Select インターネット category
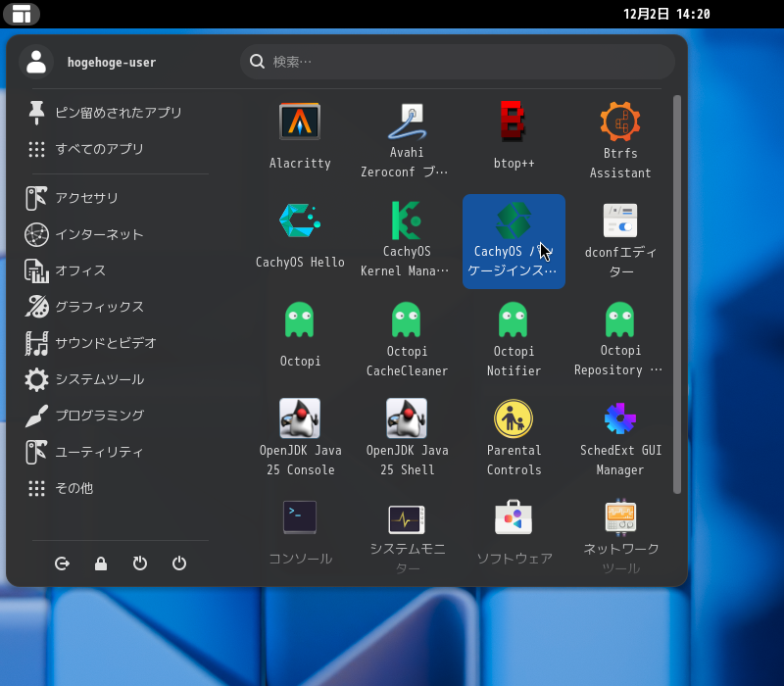784x686 pixels. [x=117, y=234]
